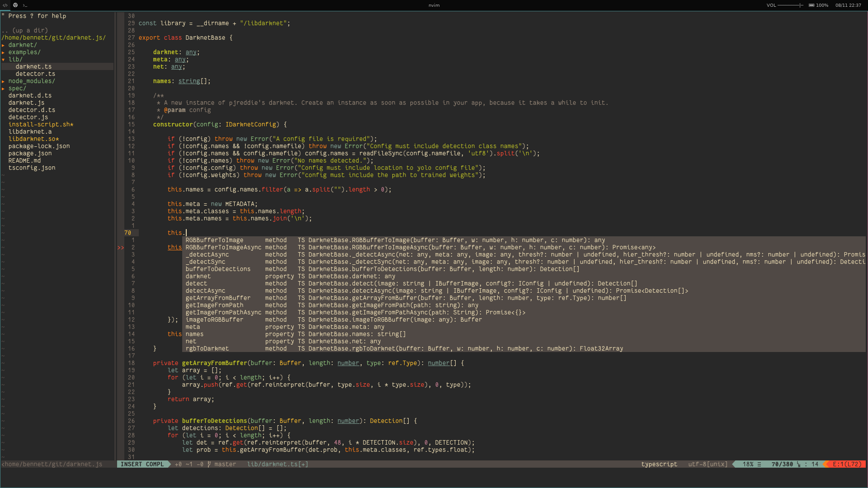Click the date and time 08/11 22:37

click(848, 5)
